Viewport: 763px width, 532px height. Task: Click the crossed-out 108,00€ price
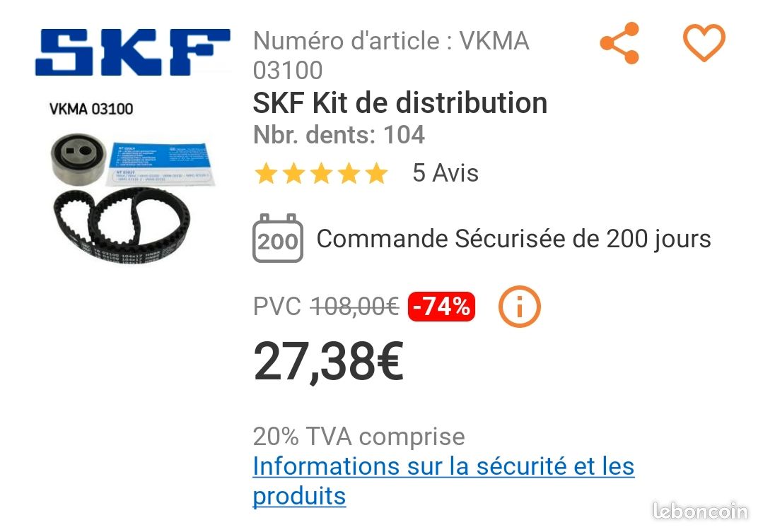pyautogui.click(x=355, y=307)
